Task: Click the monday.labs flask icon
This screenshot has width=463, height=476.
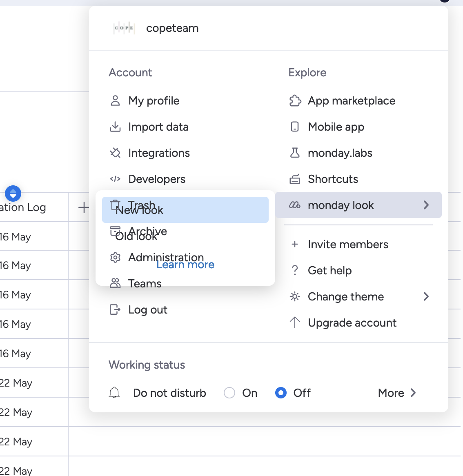Action: 295,153
